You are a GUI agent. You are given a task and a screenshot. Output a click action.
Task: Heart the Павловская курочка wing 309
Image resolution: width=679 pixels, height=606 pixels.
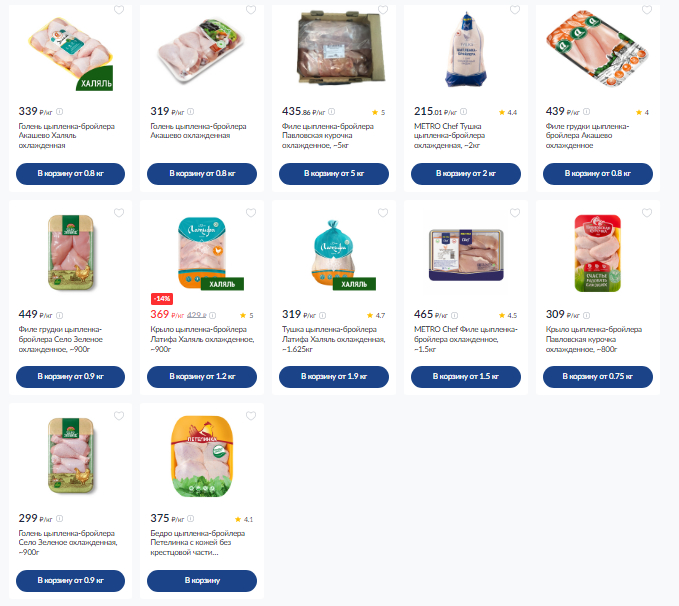pos(647,213)
